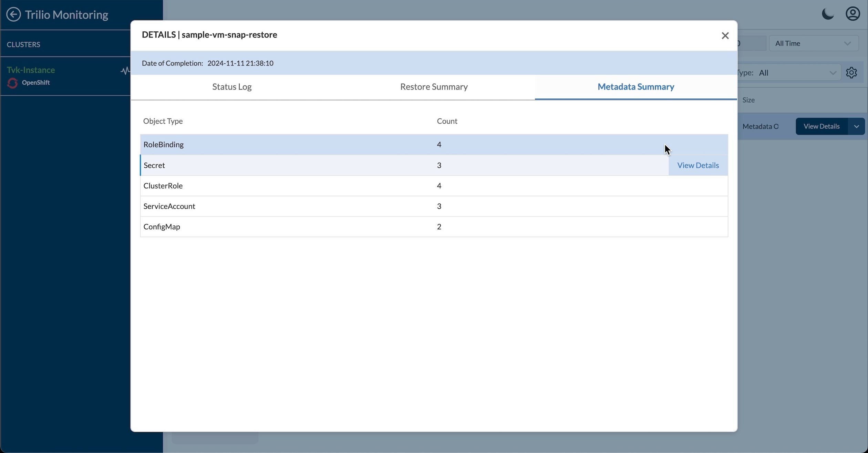The width and height of the screenshot is (868, 453).
Task: Select the RoleBinding row
Action: pos(164,145)
